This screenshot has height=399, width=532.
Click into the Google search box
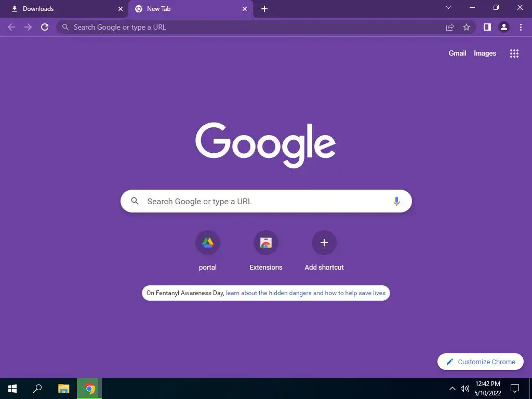coord(266,201)
